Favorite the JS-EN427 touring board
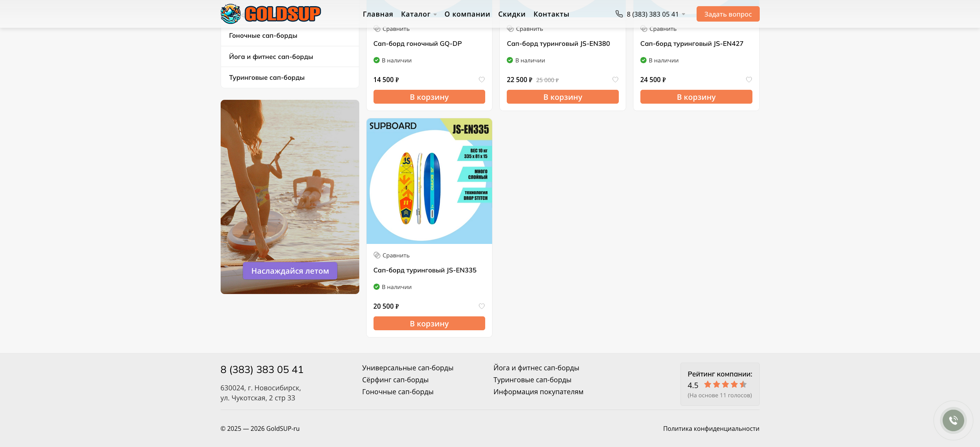This screenshot has width=980, height=447. point(749,80)
